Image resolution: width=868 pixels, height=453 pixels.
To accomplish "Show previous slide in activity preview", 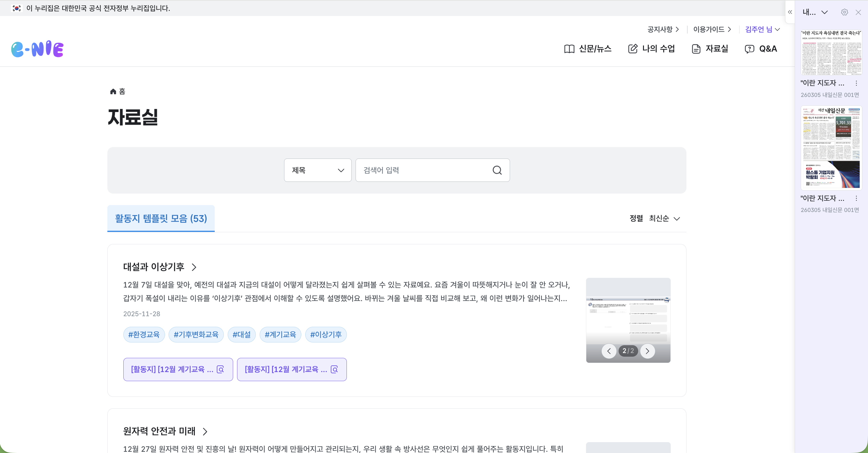I will 609,351.
